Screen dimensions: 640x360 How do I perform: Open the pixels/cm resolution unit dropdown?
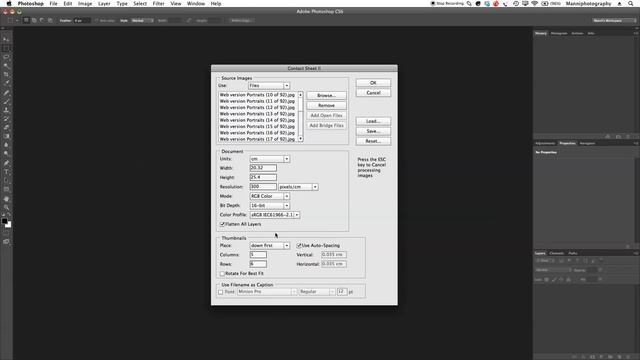coord(298,187)
